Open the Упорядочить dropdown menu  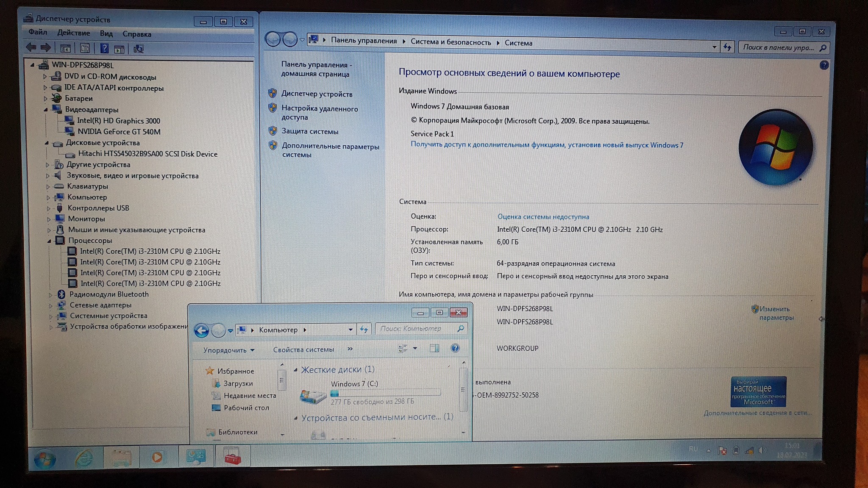(228, 350)
